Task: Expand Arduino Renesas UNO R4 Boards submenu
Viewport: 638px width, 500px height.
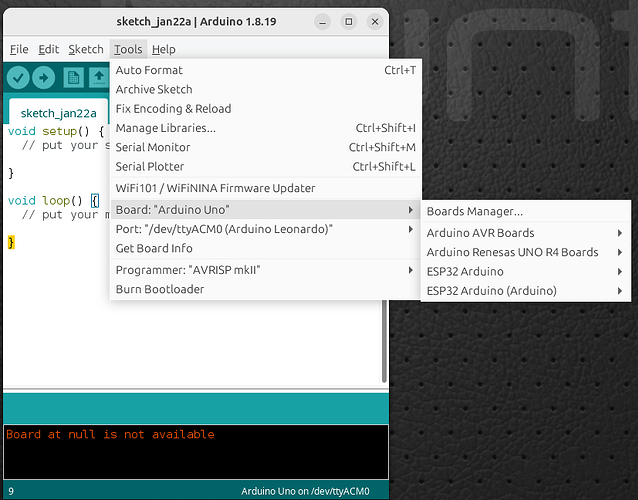Action: [x=526, y=252]
